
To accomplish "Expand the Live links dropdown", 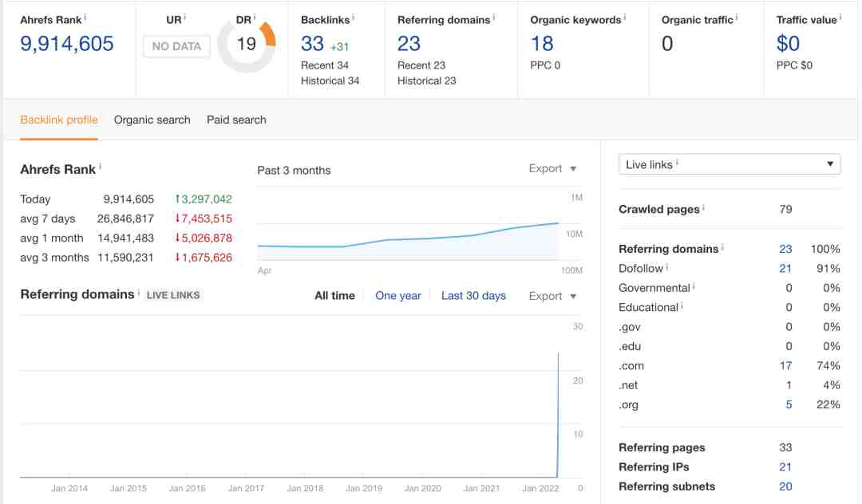I will (x=730, y=164).
